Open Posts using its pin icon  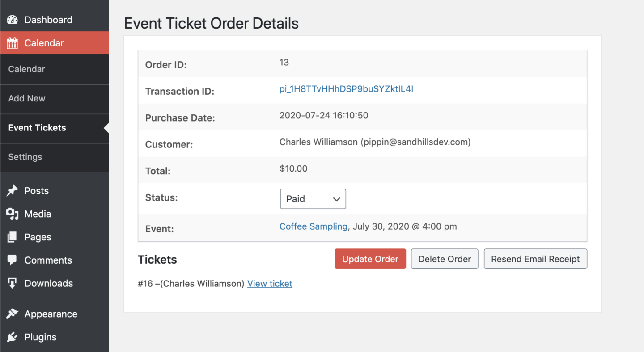click(x=13, y=190)
